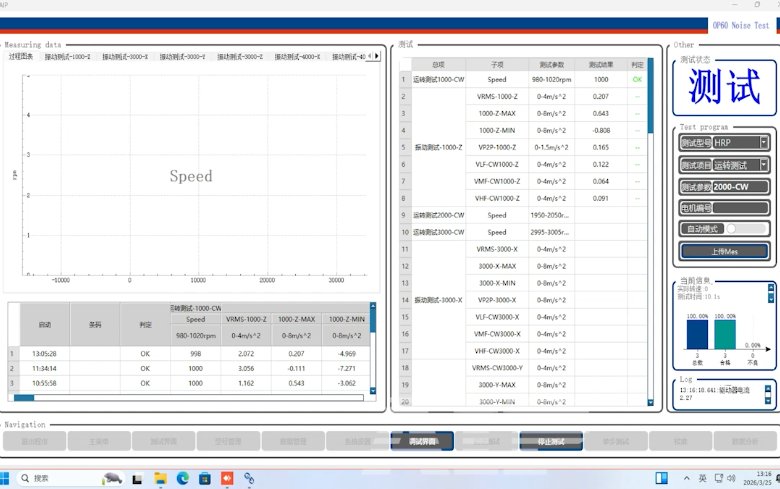Click the Log panel scroll-down arrow
Image resolution: width=780 pixels, height=489 pixels.
point(768,400)
